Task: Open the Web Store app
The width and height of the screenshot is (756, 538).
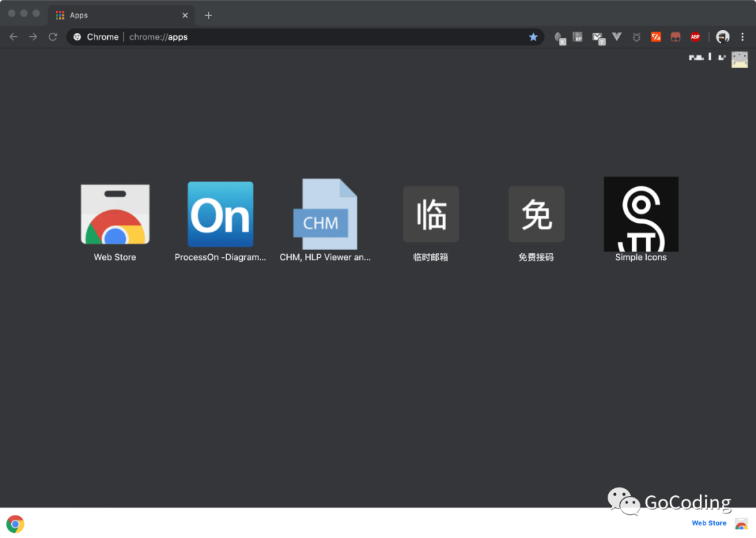Action: click(x=115, y=222)
